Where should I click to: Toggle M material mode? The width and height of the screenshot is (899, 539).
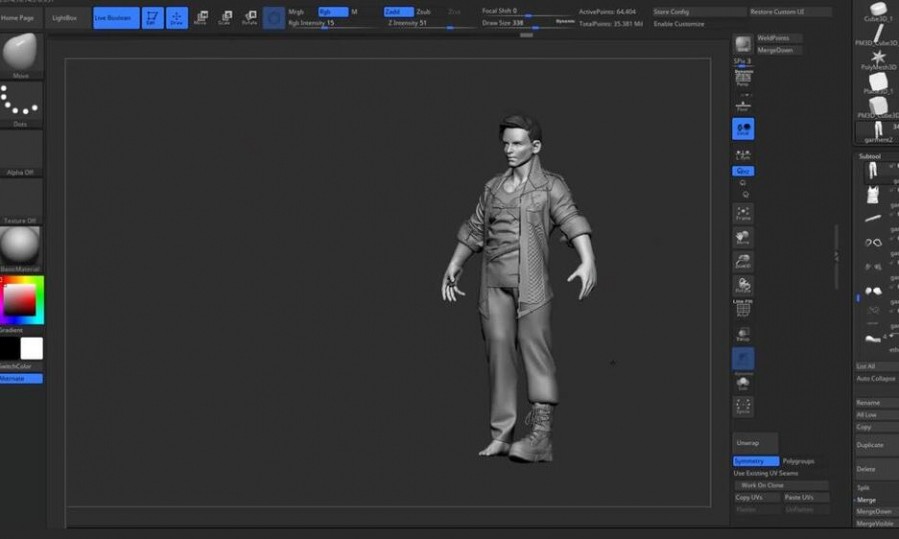tap(354, 11)
